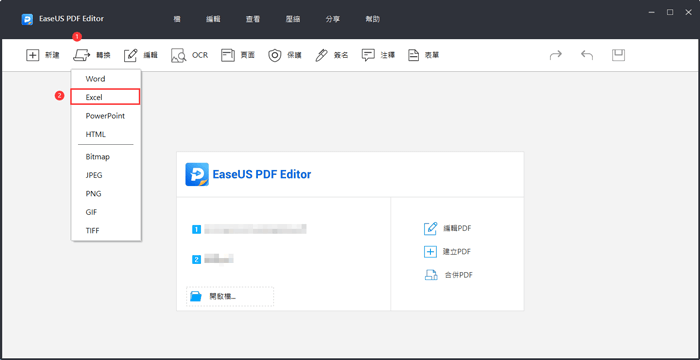Open the Share (分享) menu
Image resolution: width=700 pixels, height=360 pixels.
[333, 19]
